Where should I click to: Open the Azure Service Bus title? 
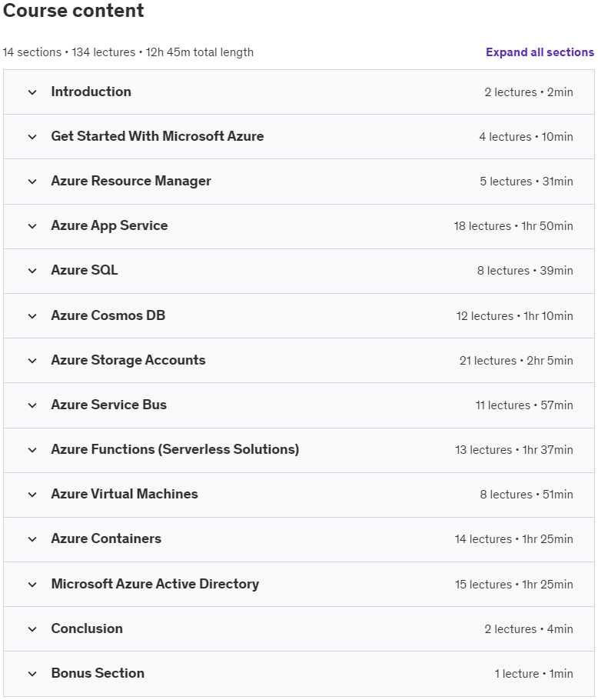109,405
